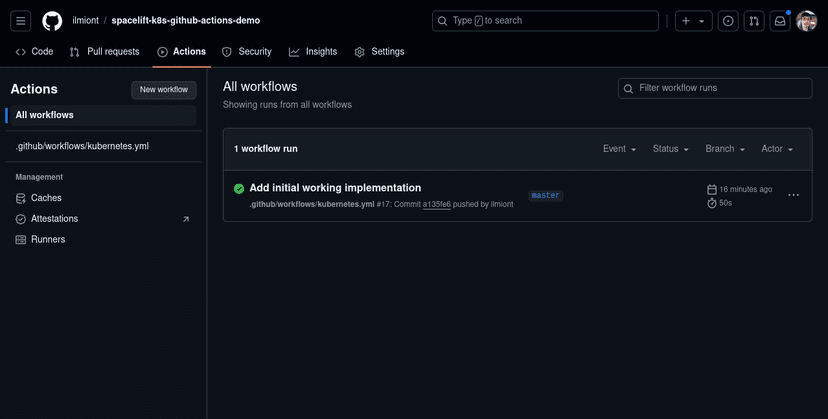The height and width of the screenshot is (419, 828).
Task: Click the Settings tab gear icon
Action: (x=360, y=52)
